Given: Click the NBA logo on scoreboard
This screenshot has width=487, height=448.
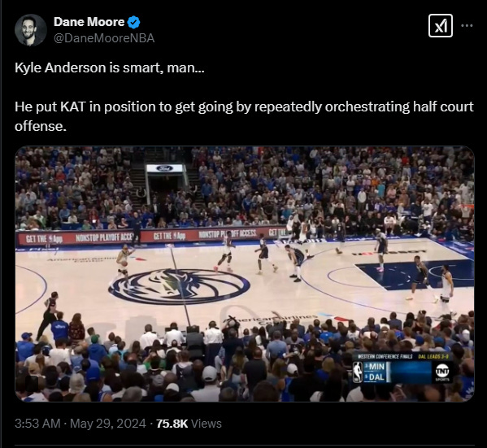Looking at the screenshot, I should pos(358,372).
